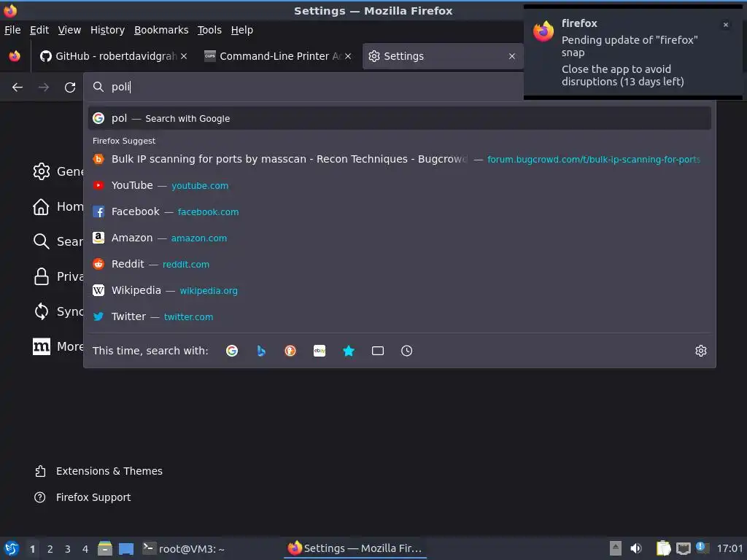Screen dimensions: 747x560
Task: Open the Bookmarks menu
Action: (x=161, y=30)
